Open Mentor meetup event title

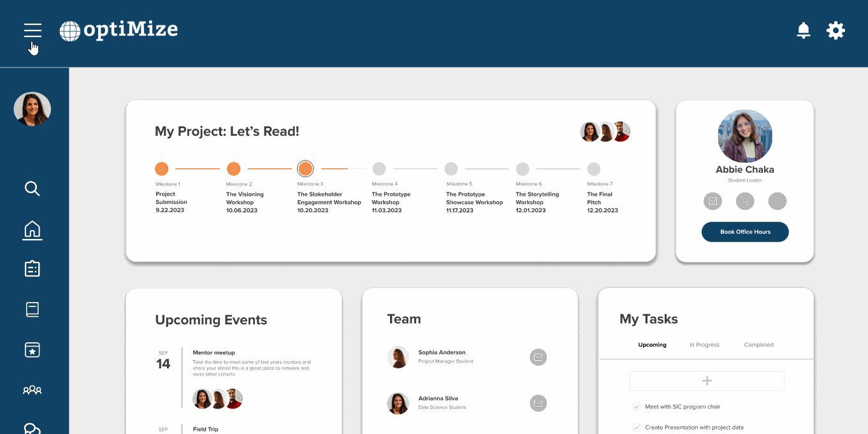pos(214,352)
